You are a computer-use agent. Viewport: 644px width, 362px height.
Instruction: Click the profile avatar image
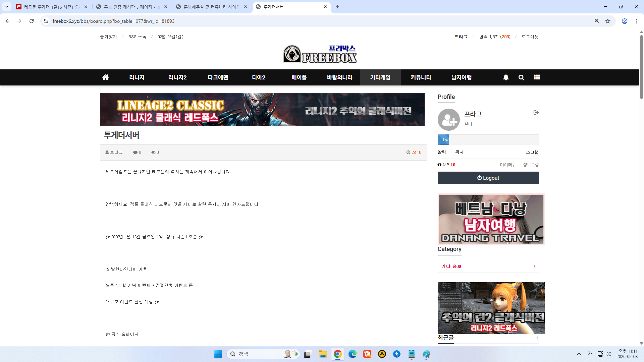[x=448, y=120]
